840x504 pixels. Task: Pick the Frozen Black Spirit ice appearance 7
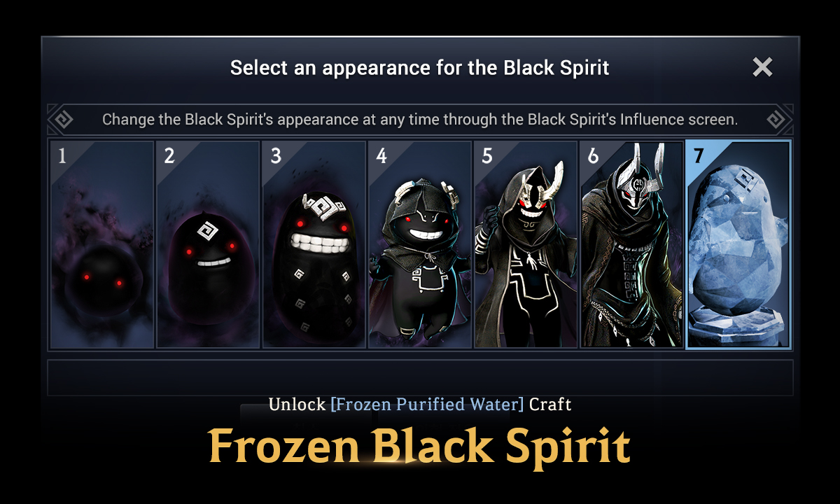click(738, 244)
